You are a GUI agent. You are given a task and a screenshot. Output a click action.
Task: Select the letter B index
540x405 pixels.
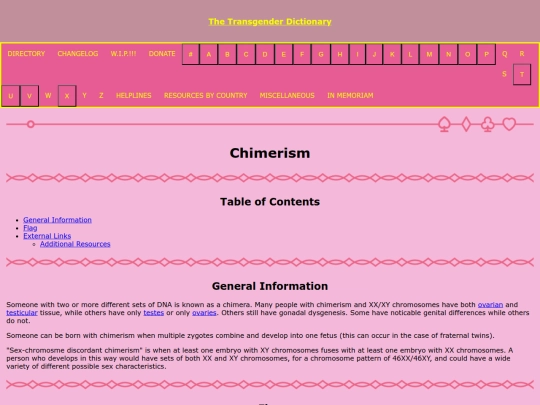pos(227,54)
